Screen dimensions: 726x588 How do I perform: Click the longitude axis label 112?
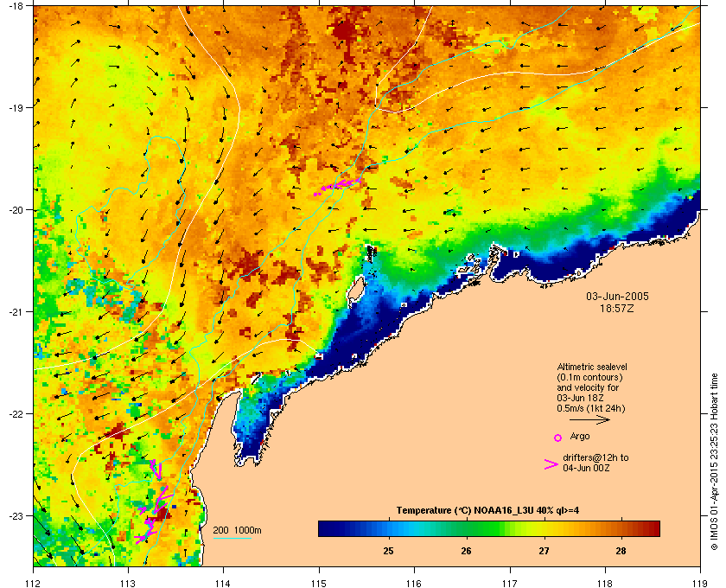34,584
